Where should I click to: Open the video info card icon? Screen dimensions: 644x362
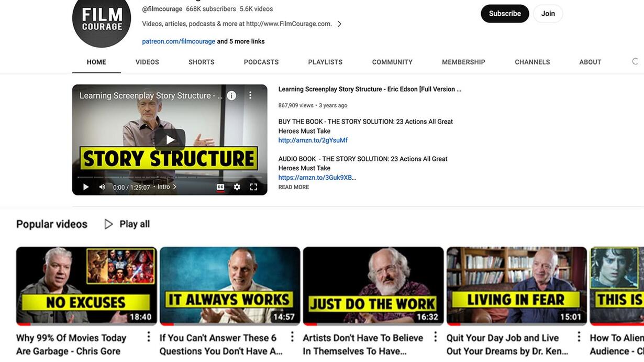tap(231, 95)
